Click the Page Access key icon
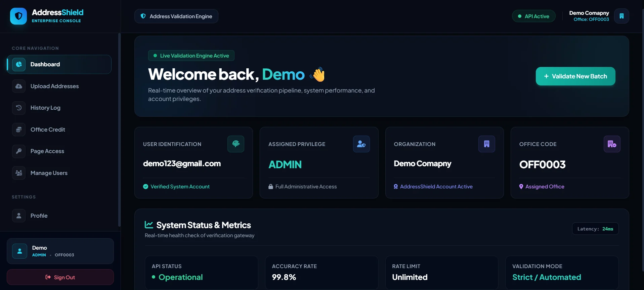Image resolution: width=644 pixels, height=290 pixels. (19, 151)
